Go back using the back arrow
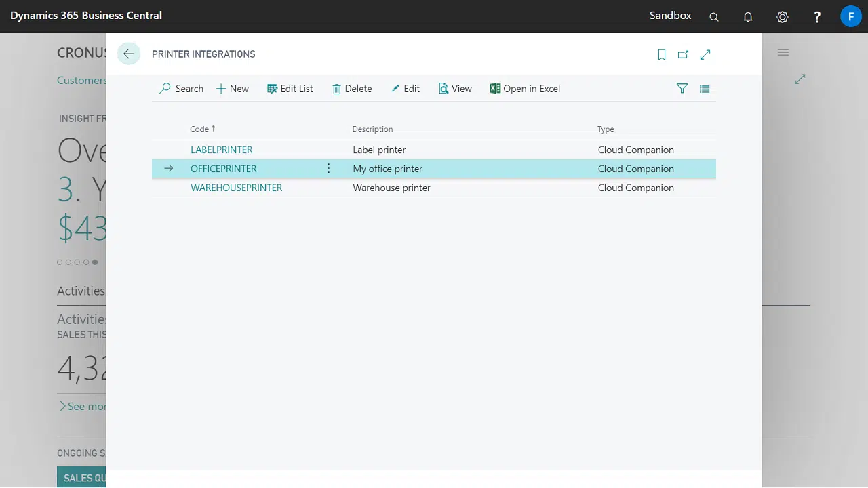 point(129,54)
